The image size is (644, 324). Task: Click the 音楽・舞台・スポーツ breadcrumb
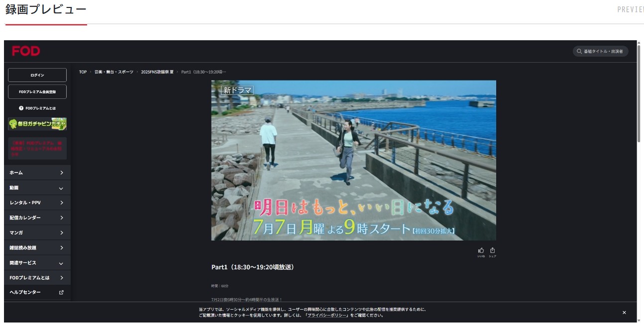pyautogui.click(x=114, y=72)
